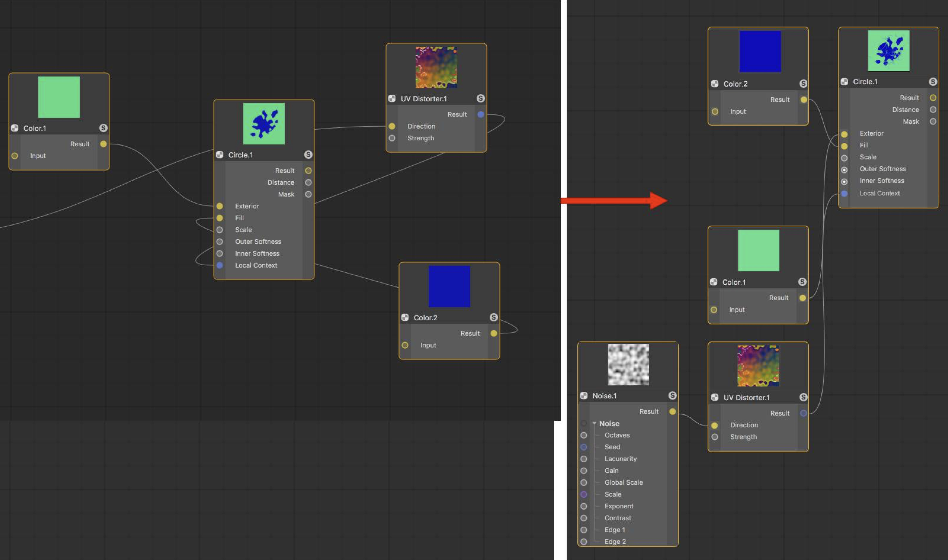The image size is (948, 560).
Task: Select the UV Distorter.1 title in left graph
Action: click(x=424, y=98)
